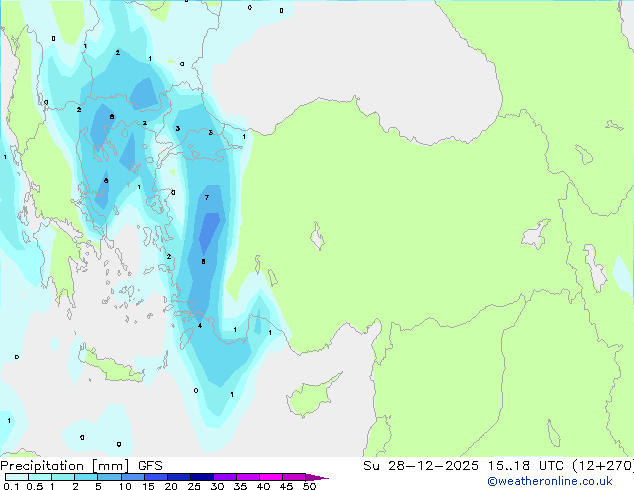This screenshot has width=634, height=490.
Task: Click the '7' precipitation value on map
Action: (207, 197)
